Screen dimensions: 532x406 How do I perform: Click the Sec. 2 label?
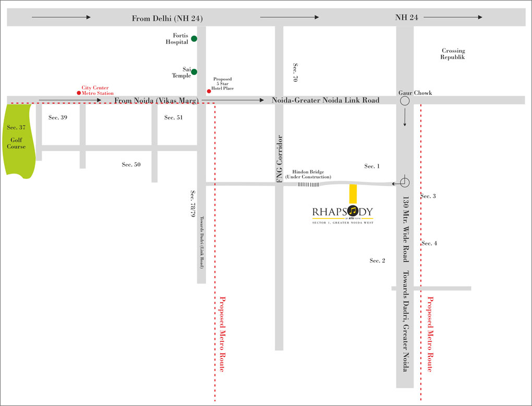(x=377, y=261)
